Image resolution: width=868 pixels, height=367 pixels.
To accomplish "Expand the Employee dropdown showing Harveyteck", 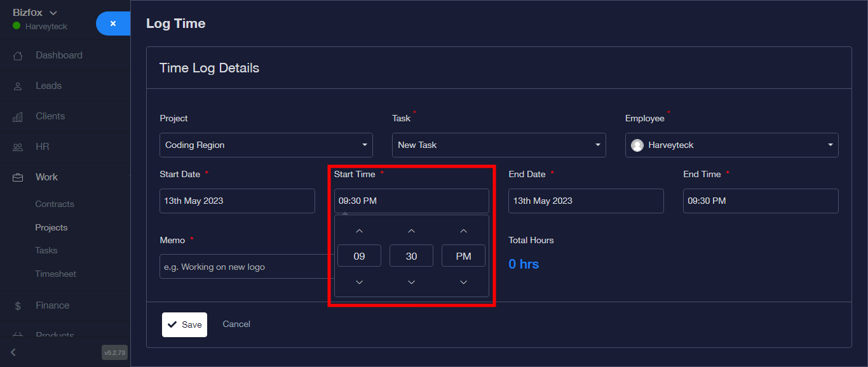I will coord(731,145).
